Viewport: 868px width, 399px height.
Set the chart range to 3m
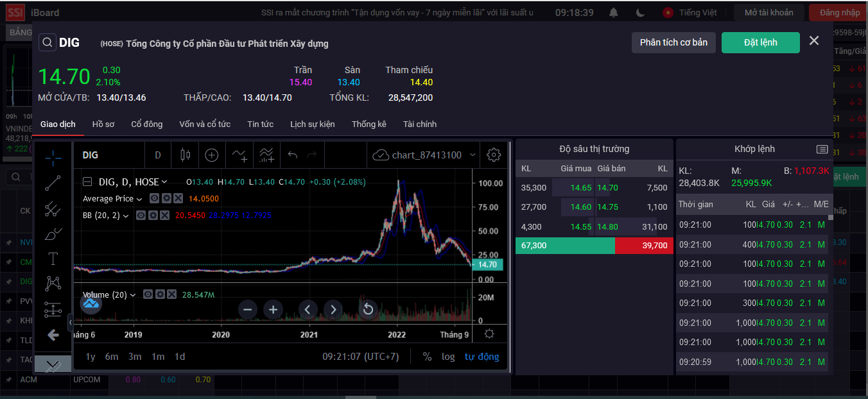[135, 357]
